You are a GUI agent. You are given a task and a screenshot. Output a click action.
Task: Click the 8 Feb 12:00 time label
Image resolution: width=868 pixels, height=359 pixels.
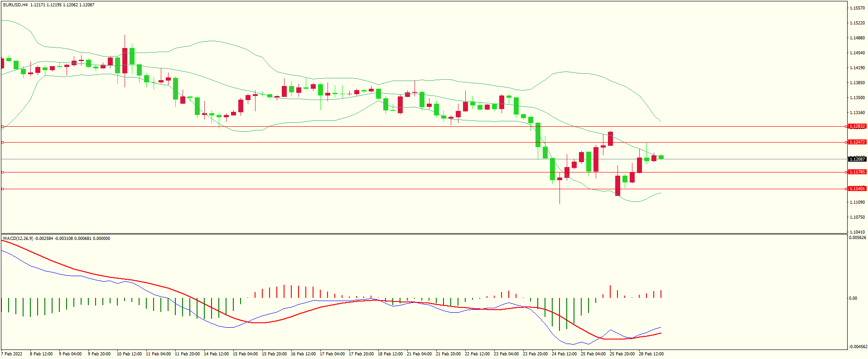pyautogui.click(x=41, y=354)
